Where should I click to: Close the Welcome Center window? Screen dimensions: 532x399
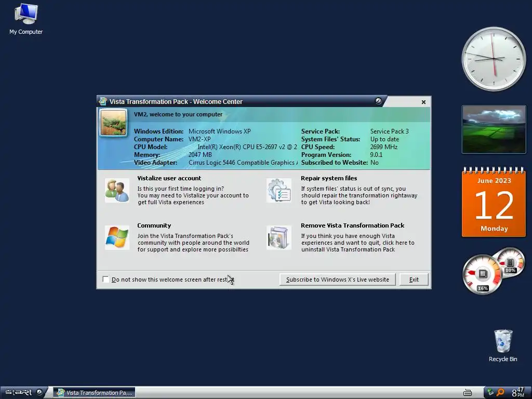tap(423, 102)
